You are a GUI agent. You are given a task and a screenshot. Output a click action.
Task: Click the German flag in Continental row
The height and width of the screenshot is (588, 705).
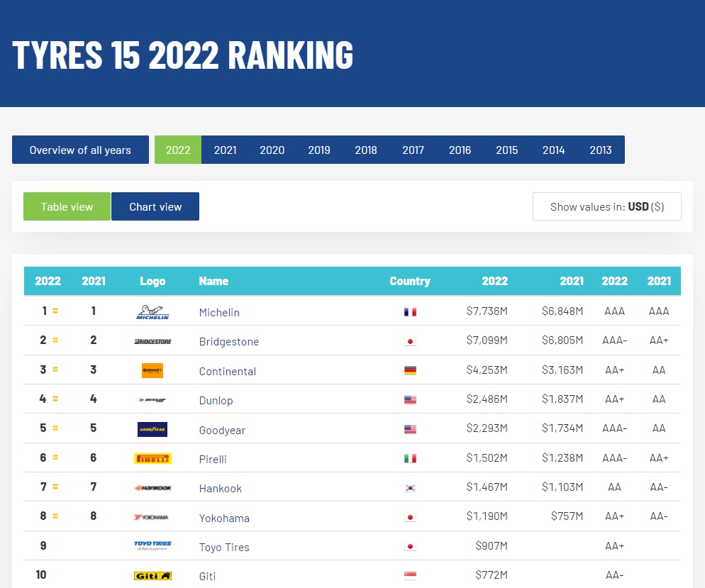click(x=410, y=370)
